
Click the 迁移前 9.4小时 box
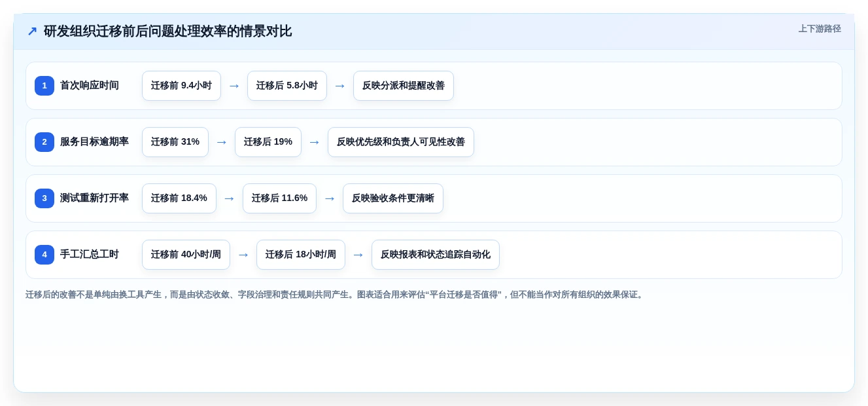click(x=181, y=86)
